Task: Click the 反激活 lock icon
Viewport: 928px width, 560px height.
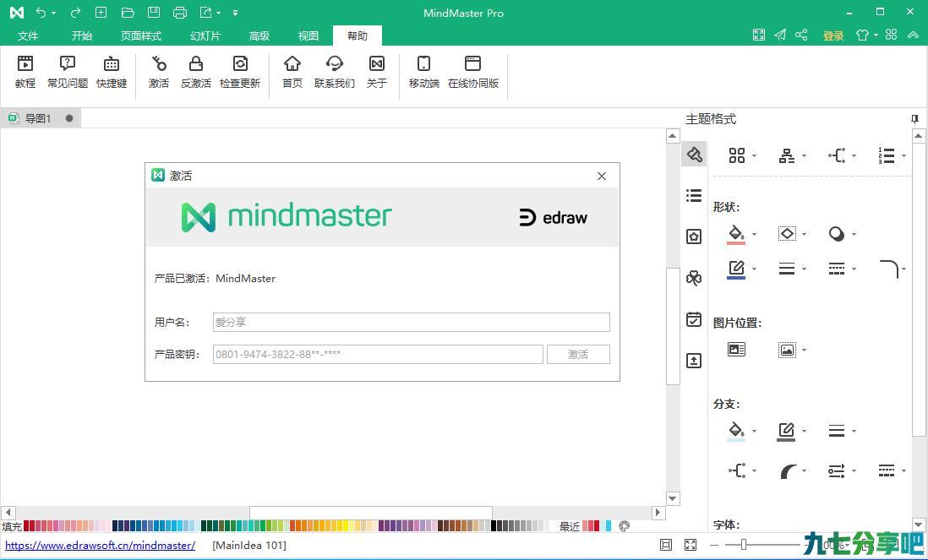Action: [x=196, y=72]
